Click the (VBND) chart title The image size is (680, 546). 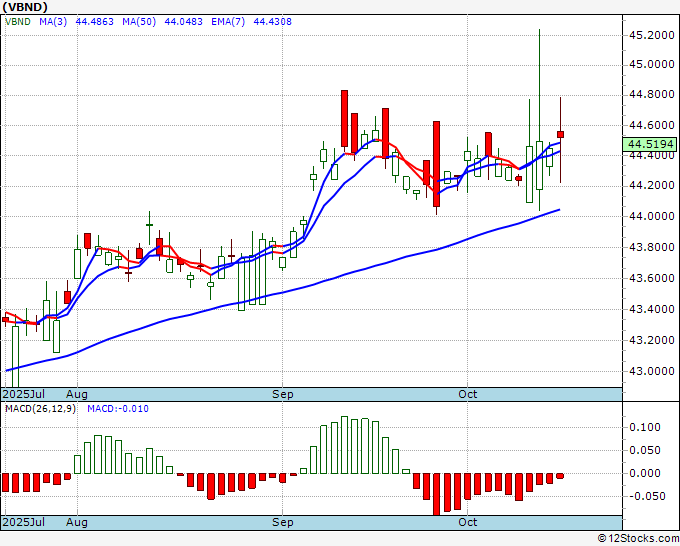25,7
